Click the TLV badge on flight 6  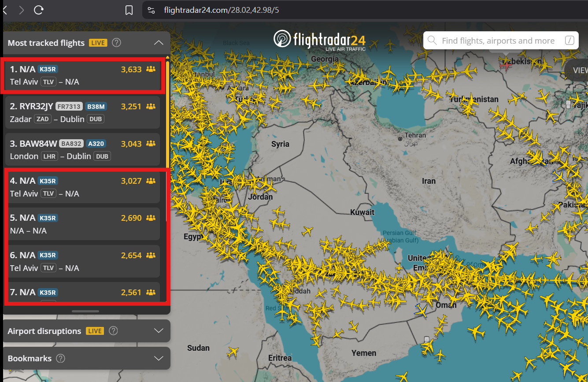pos(48,268)
